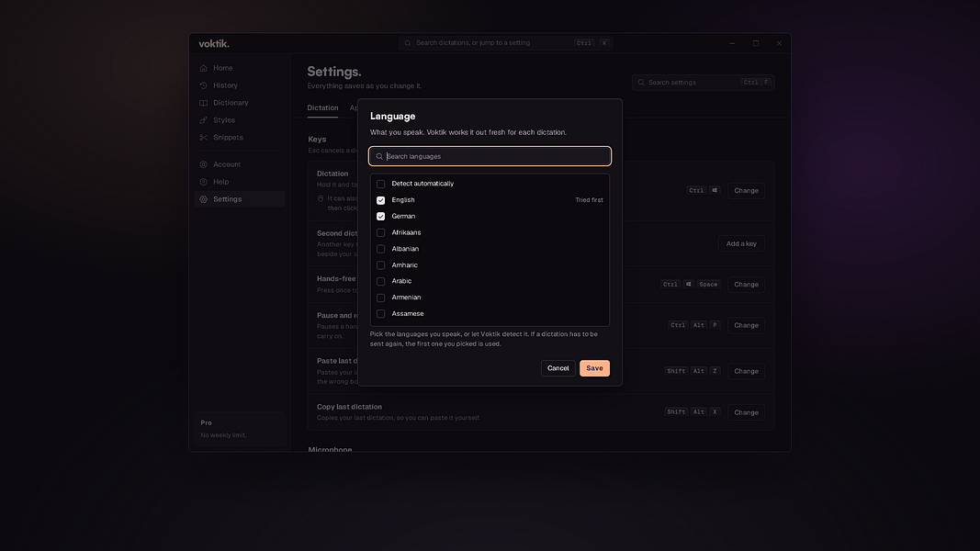
Task: Cancel the Language dialog
Action: (x=558, y=368)
